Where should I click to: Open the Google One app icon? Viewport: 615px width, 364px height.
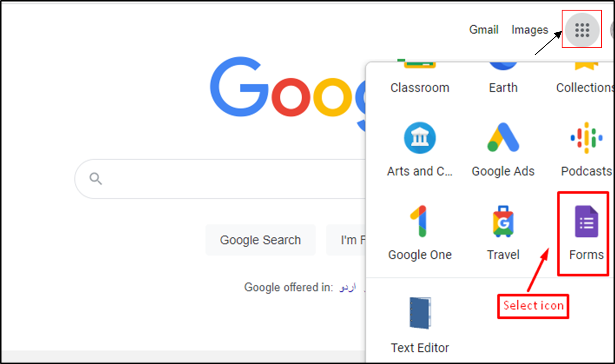pos(420,221)
